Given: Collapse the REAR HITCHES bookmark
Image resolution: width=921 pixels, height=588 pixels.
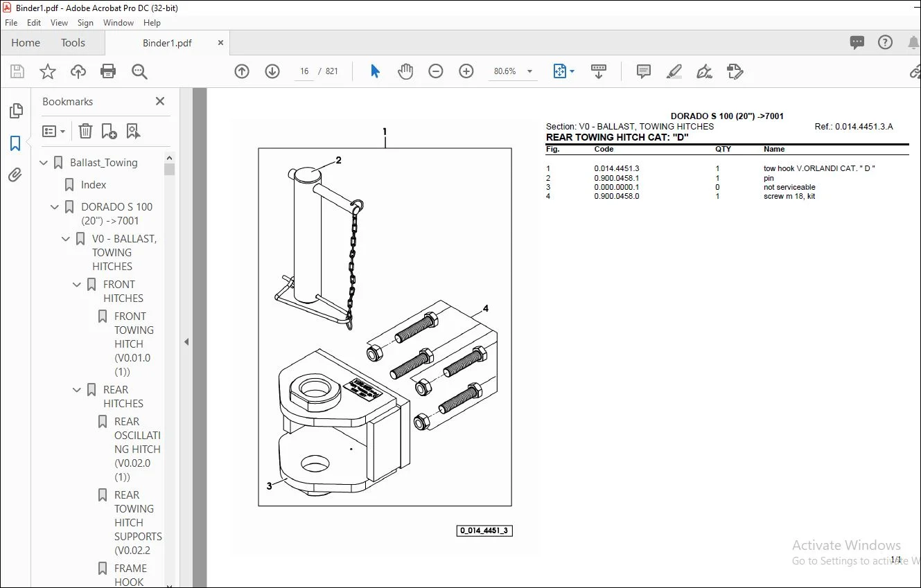Looking at the screenshot, I should pyautogui.click(x=78, y=390).
